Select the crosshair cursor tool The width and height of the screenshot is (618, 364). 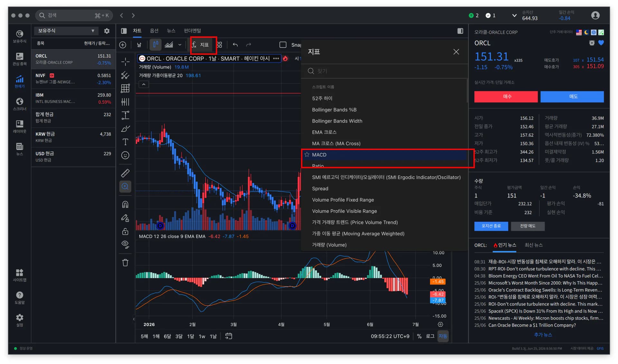(125, 61)
